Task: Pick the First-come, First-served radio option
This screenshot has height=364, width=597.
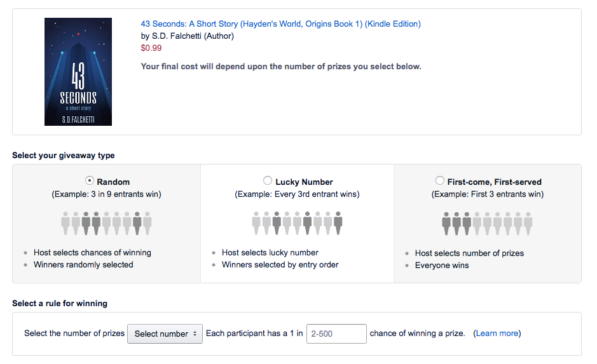Action: [440, 180]
